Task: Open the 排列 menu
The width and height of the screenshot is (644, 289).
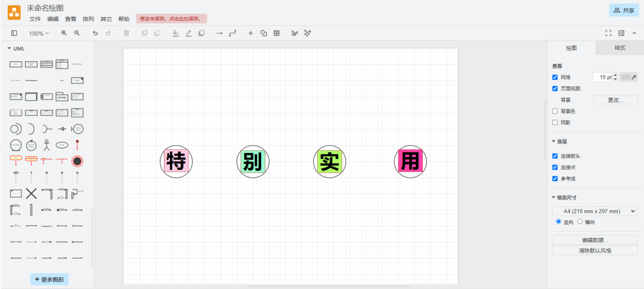Action: coord(88,19)
